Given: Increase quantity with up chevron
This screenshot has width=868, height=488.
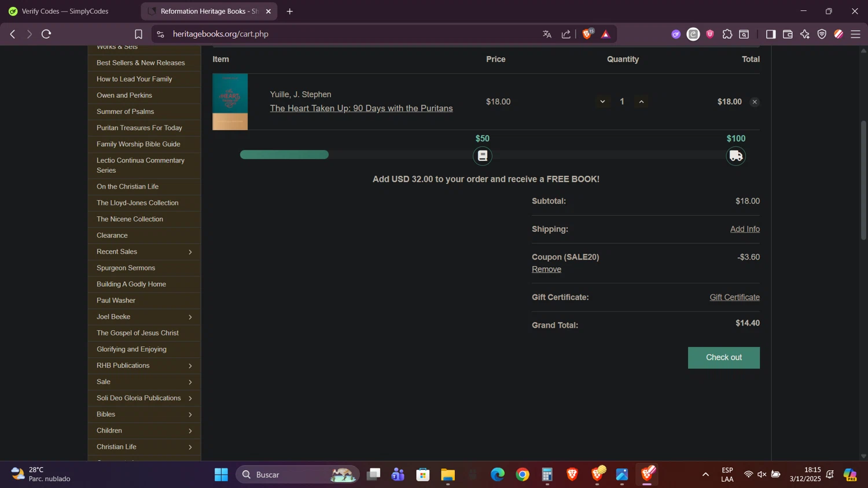Looking at the screenshot, I should point(641,102).
